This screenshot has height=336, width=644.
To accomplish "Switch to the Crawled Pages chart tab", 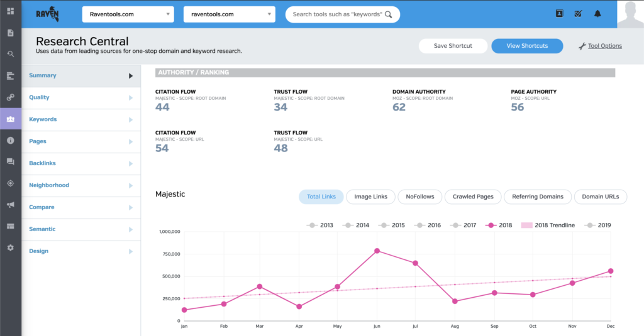I will pyautogui.click(x=473, y=197).
